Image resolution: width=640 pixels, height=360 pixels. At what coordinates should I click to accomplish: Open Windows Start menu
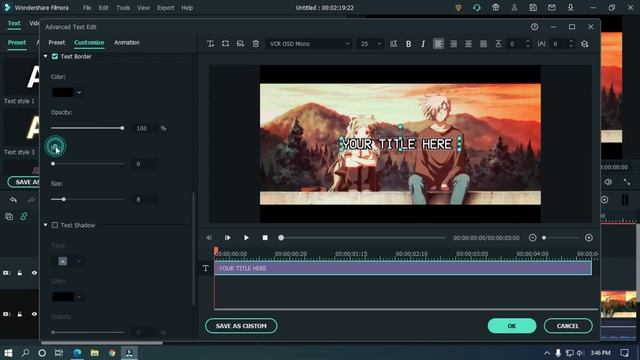(8, 353)
